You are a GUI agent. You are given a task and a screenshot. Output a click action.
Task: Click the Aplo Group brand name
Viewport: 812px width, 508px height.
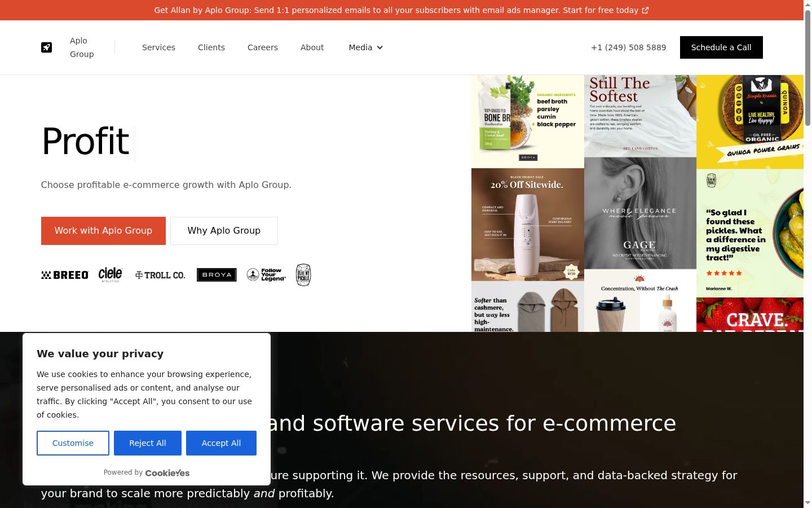(82, 47)
